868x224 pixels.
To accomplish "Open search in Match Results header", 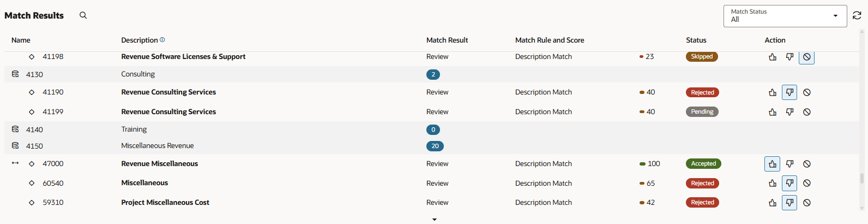I will [83, 15].
